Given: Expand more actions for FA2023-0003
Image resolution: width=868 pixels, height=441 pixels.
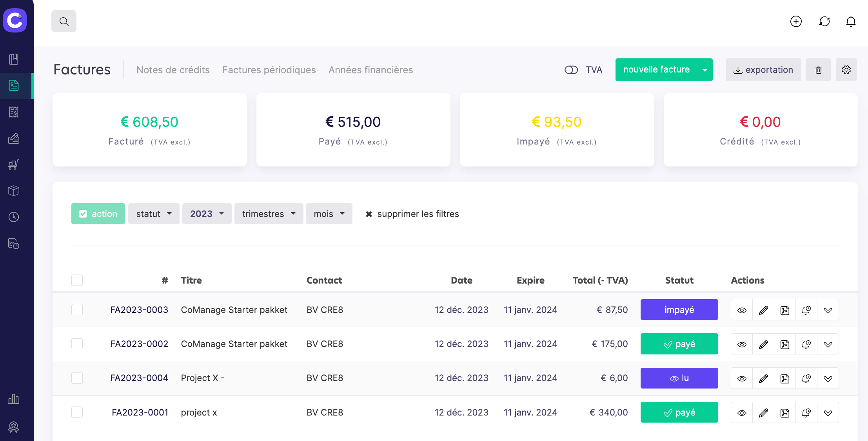Looking at the screenshot, I should (828, 310).
